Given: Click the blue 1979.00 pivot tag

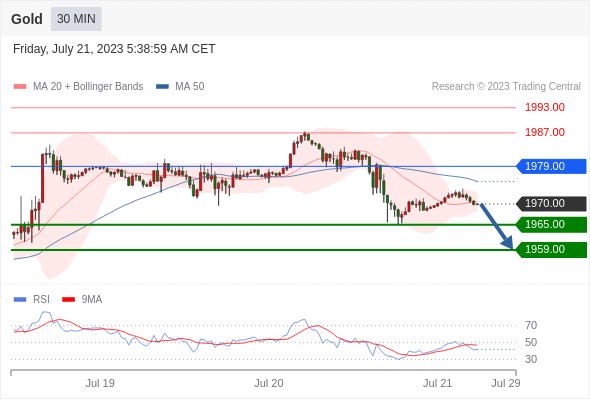Looking at the screenshot, I should [x=551, y=166].
